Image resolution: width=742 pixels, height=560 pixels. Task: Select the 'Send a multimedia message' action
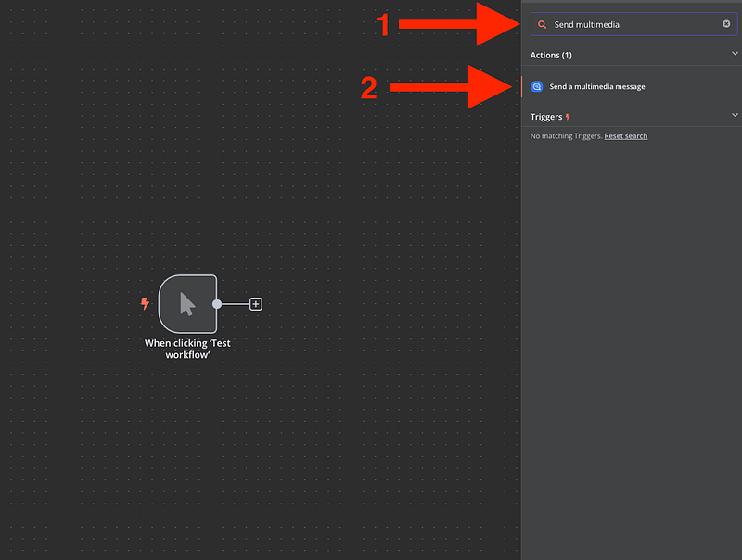pyautogui.click(x=596, y=86)
